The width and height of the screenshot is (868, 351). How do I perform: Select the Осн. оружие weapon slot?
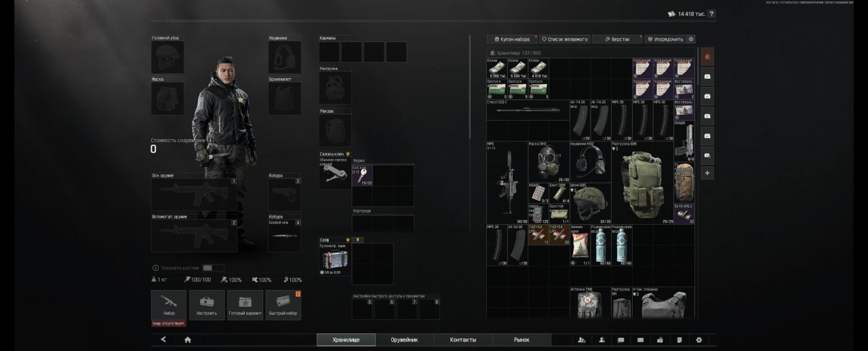pos(194,195)
